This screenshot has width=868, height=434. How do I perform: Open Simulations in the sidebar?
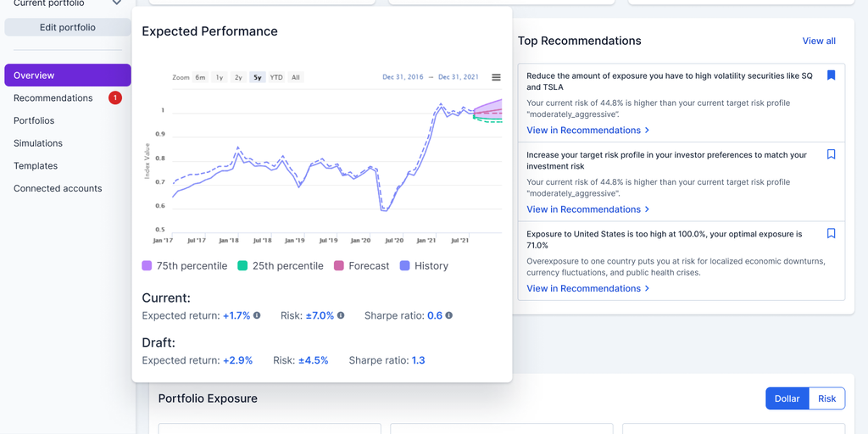point(38,143)
